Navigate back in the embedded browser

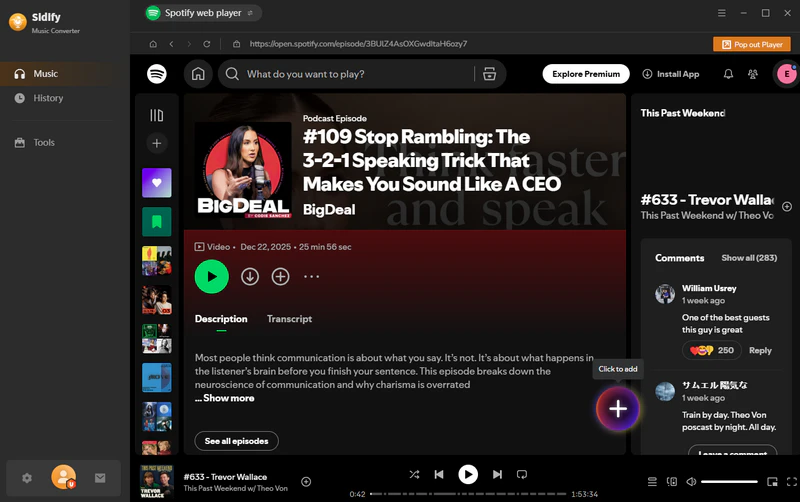coord(171,44)
